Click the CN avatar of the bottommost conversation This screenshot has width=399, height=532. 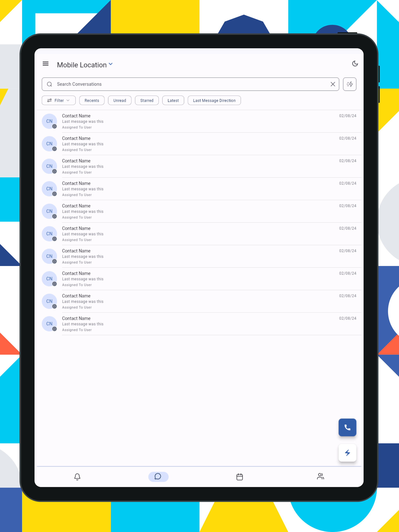pos(49,324)
